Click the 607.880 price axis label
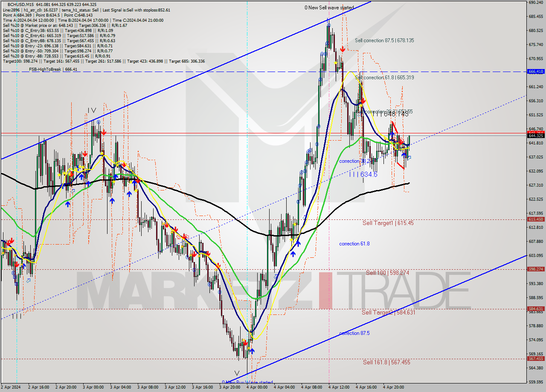546x392 pixels. coord(536,242)
